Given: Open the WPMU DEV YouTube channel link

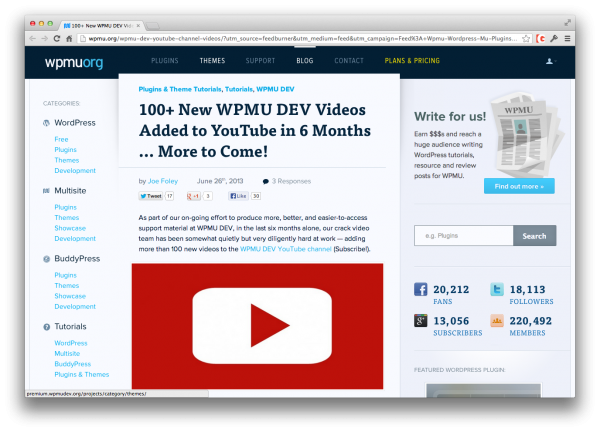Looking at the screenshot, I should pyautogui.click(x=285, y=249).
